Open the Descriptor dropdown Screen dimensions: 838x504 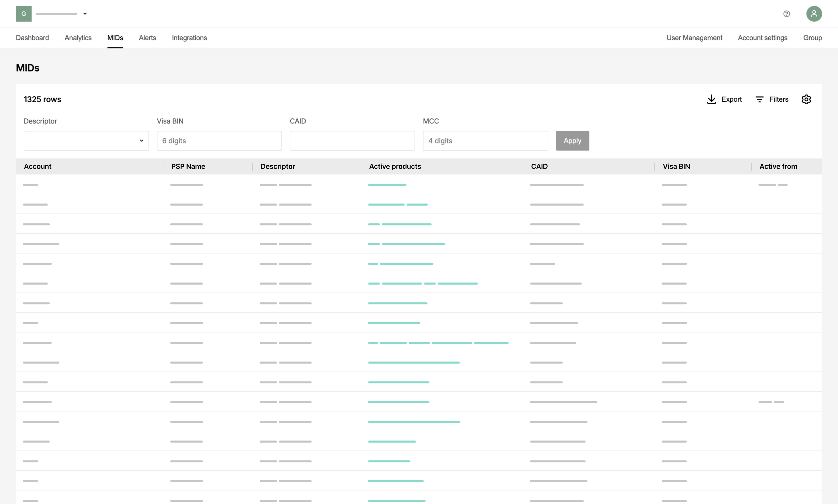(86, 141)
